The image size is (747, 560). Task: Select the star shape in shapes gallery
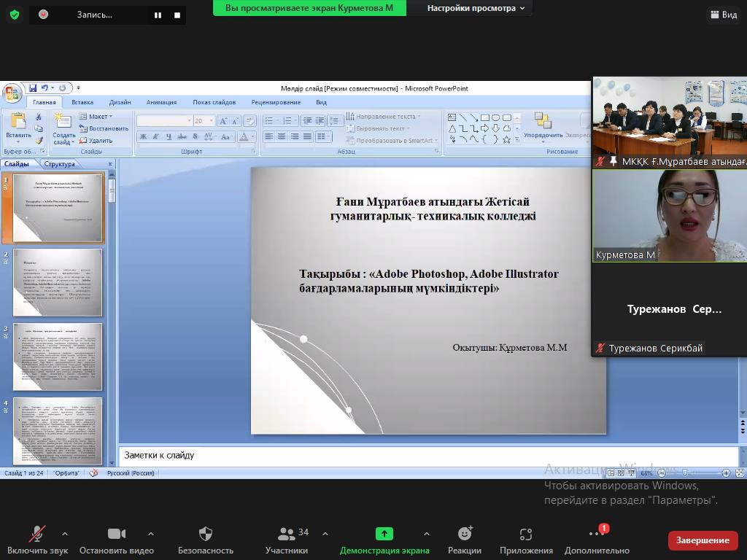(x=506, y=139)
